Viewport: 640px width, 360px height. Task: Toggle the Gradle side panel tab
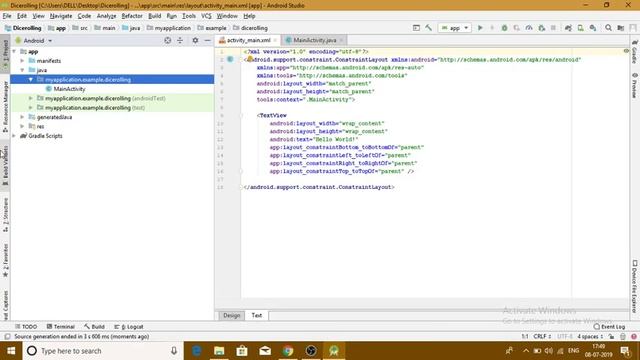point(635,51)
